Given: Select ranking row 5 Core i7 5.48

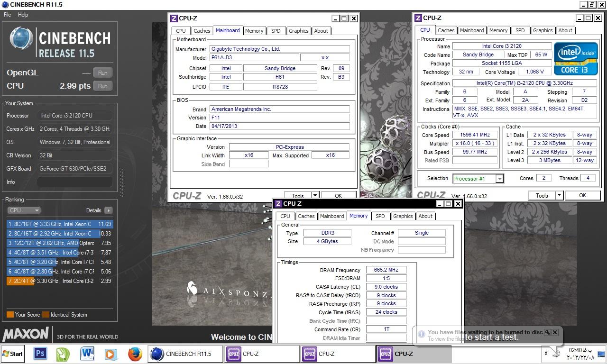Looking at the screenshot, I should coord(60,262).
